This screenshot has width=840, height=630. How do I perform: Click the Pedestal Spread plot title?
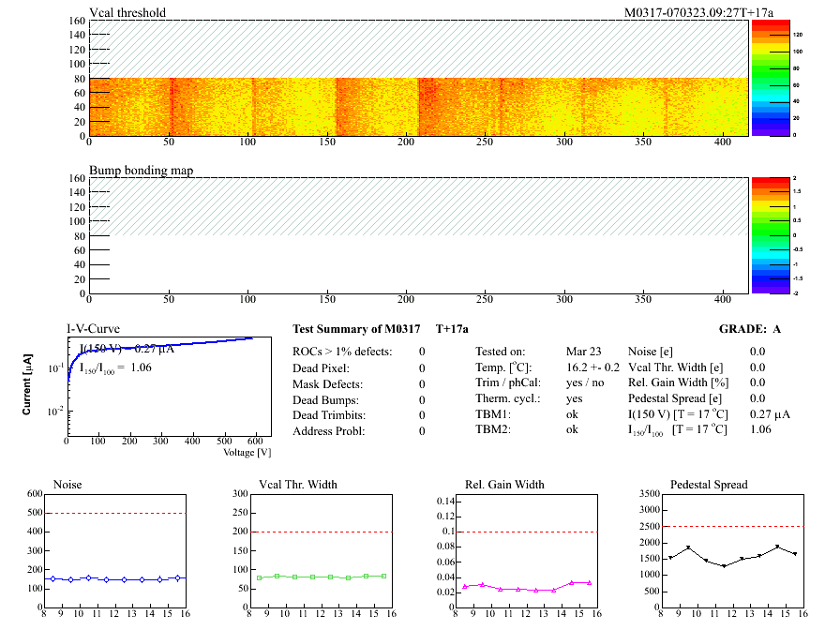click(x=709, y=485)
